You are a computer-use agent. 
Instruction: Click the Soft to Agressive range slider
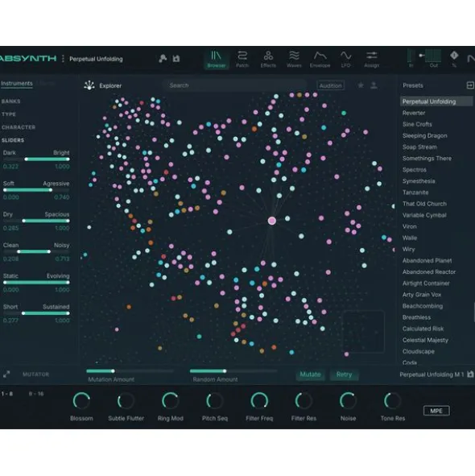point(36,190)
